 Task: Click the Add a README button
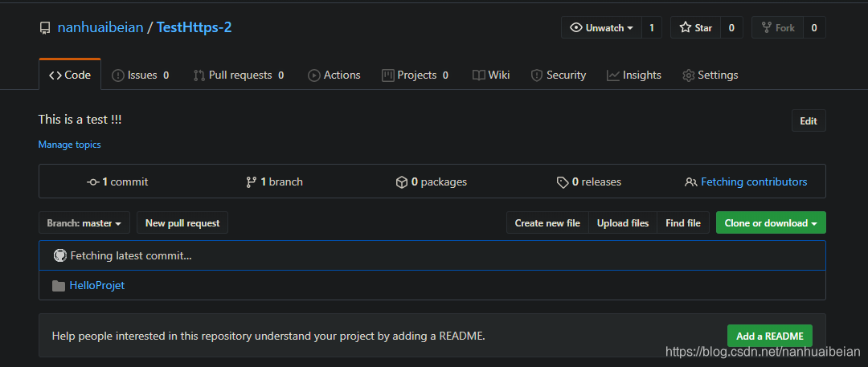point(769,336)
